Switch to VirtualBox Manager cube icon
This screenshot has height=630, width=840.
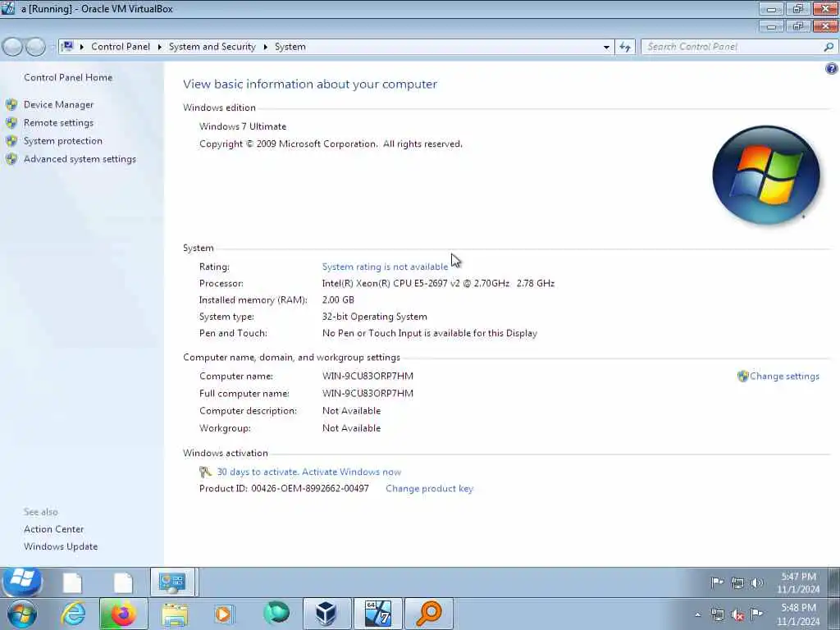click(326, 614)
